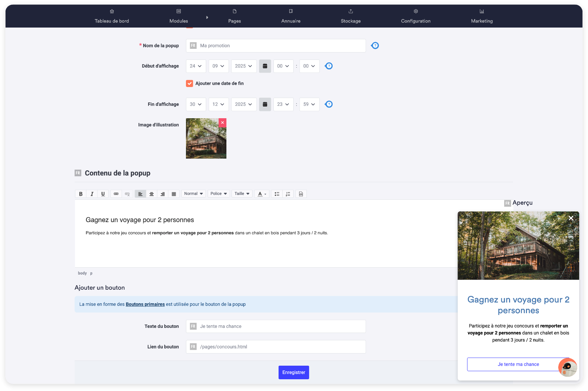Show help for Fin d'affichage
Image resolution: width=588 pixels, height=391 pixels.
(x=329, y=104)
